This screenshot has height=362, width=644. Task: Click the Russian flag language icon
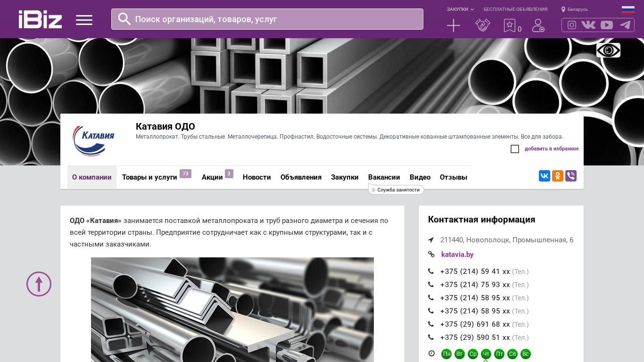point(628,9)
